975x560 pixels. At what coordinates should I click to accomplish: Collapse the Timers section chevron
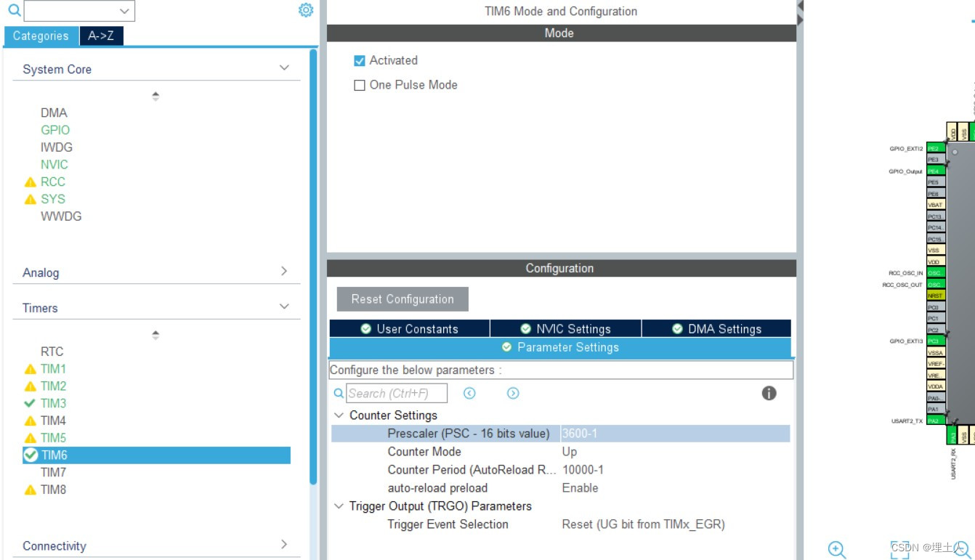pyautogui.click(x=284, y=307)
